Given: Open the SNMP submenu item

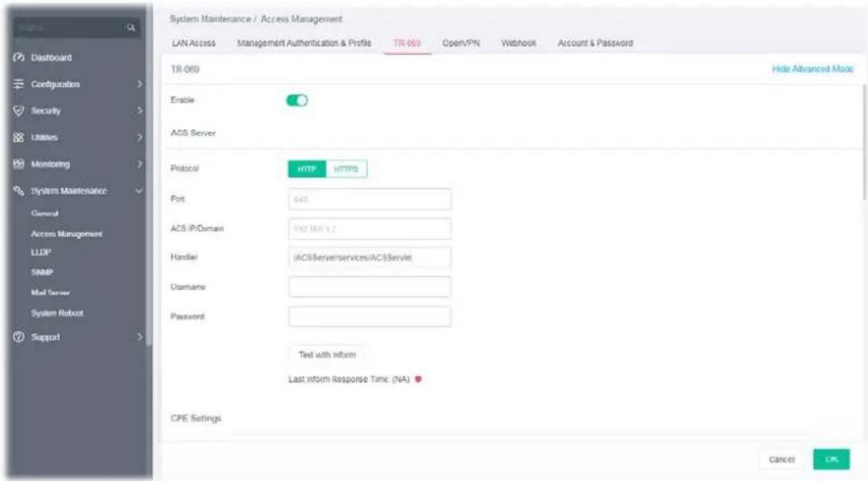Looking at the screenshot, I should (x=42, y=272).
